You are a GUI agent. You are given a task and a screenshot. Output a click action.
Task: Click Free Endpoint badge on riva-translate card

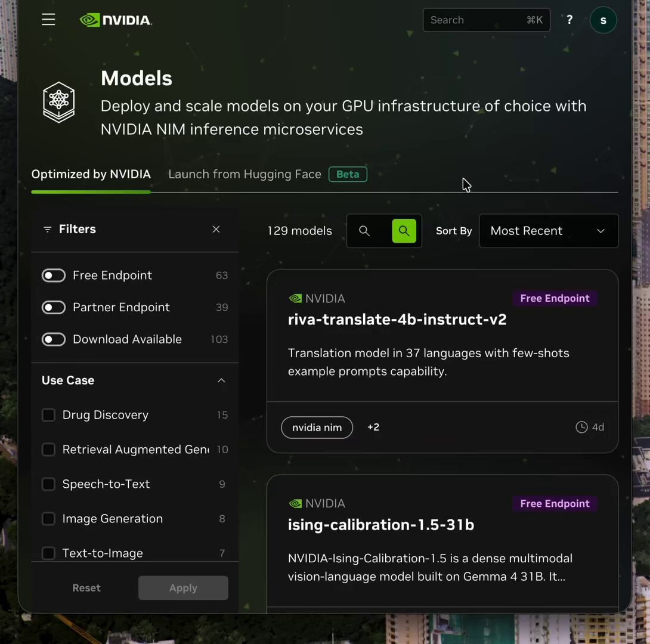point(554,298)
